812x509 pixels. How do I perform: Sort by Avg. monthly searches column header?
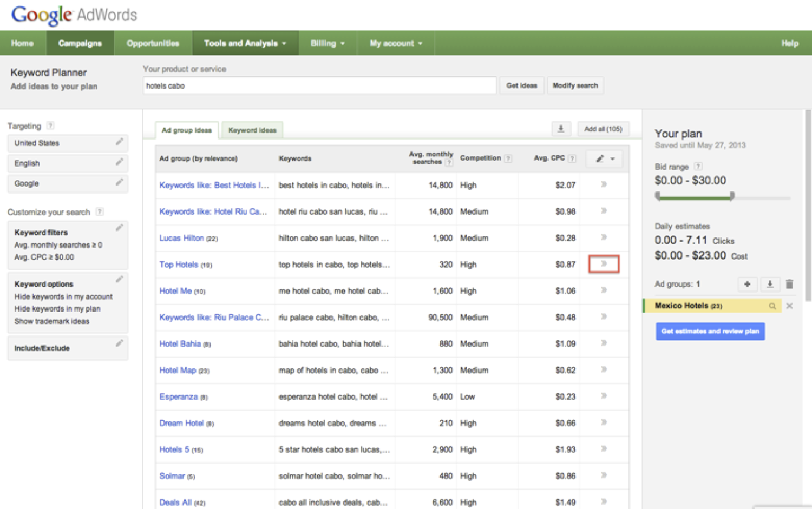pos(431,158)
